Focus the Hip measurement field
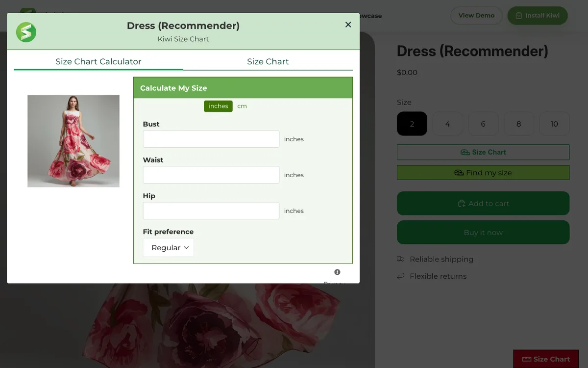Screen dimensions: 588x368 click(x=211, y=210)
